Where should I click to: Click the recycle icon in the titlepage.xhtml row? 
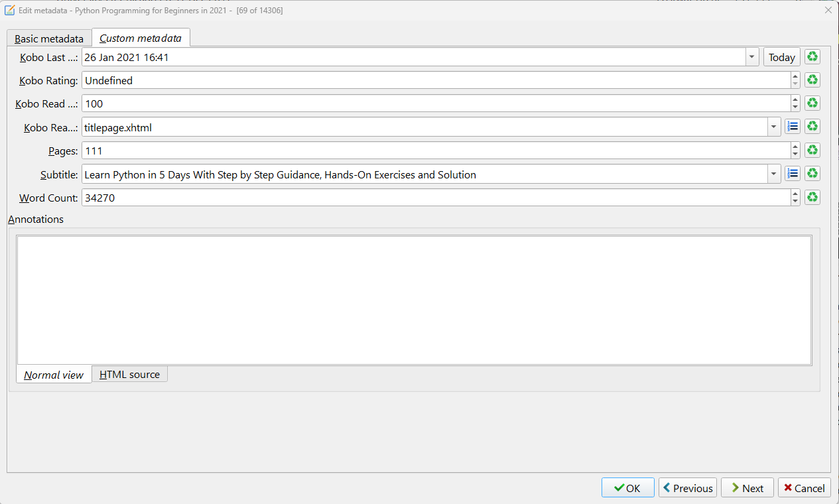[812, 127]
